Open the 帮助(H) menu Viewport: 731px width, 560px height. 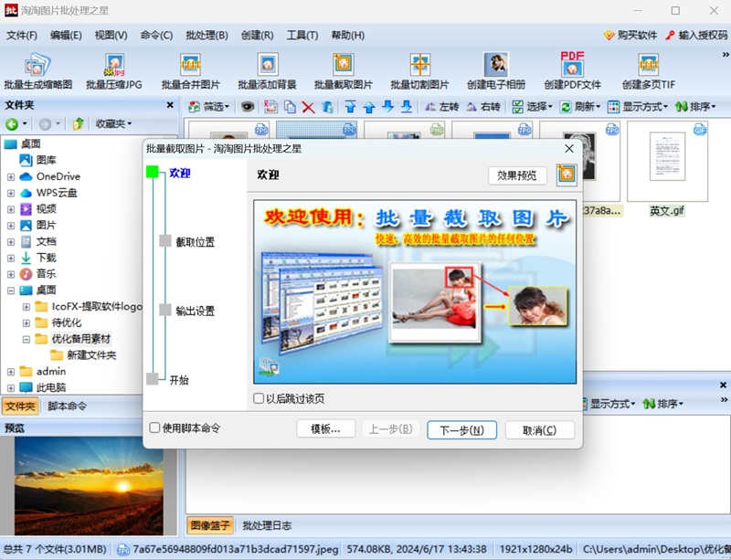pyautogui.click(x=347, y=35)
